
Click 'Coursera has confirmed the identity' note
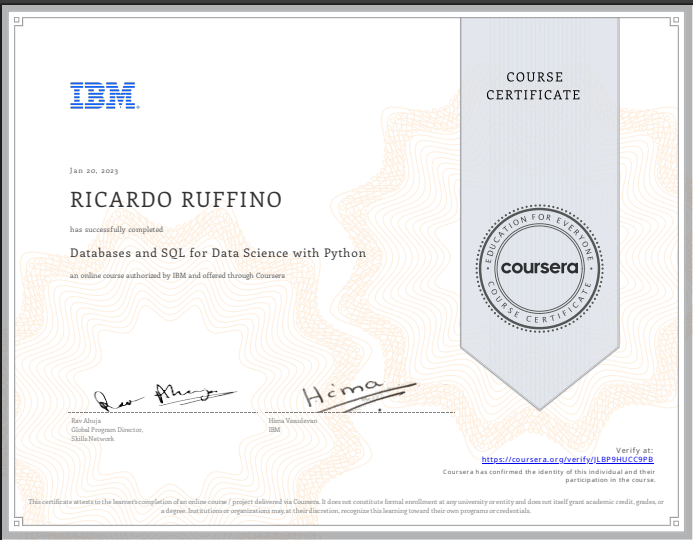click(x=549, y=476)
